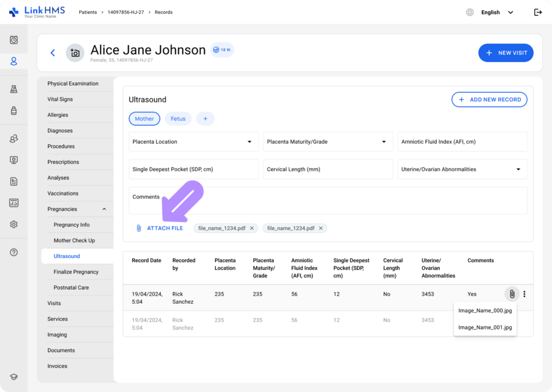This screenshot has width=552, height=392.
Task: Collapse the Pregnancies menu section
Action: tap(104, 209)
